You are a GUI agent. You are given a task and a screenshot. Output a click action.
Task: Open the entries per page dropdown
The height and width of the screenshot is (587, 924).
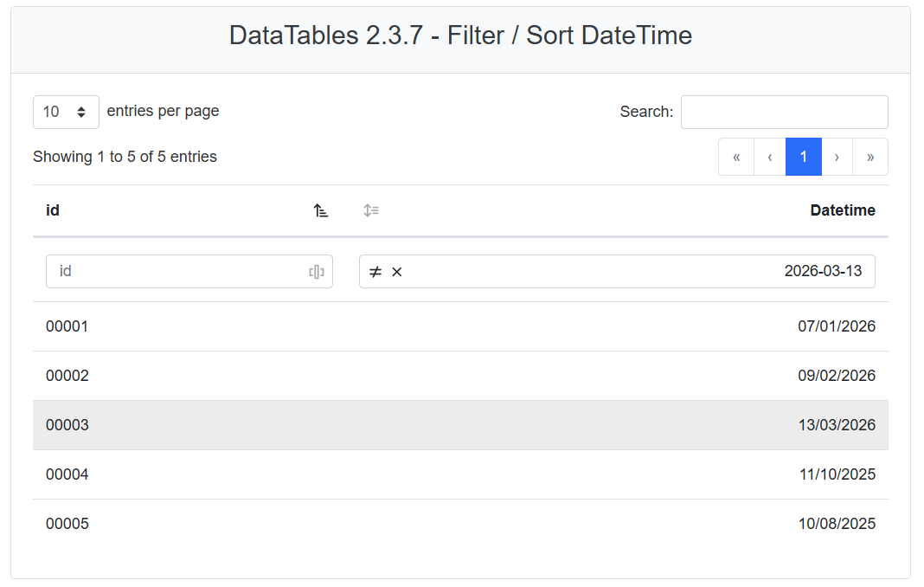point(66,112)
